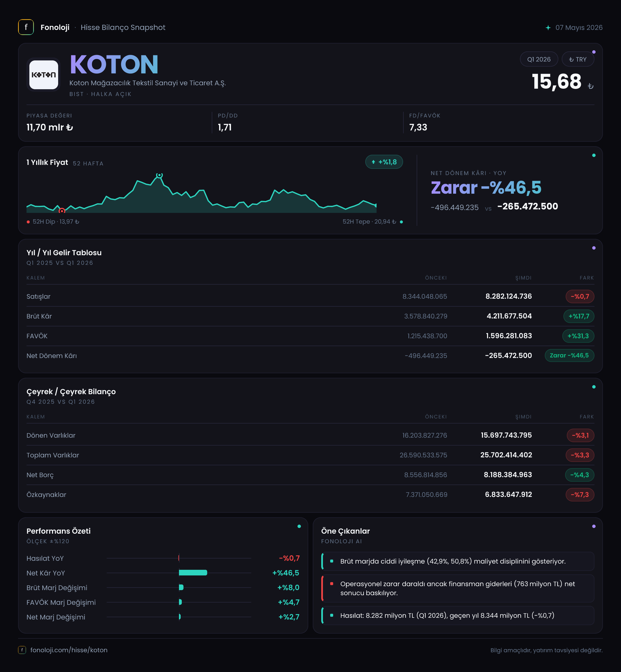Click the Fonoloji 'f' logo in the header
621x672 pixels.
[x=26, y=27]
